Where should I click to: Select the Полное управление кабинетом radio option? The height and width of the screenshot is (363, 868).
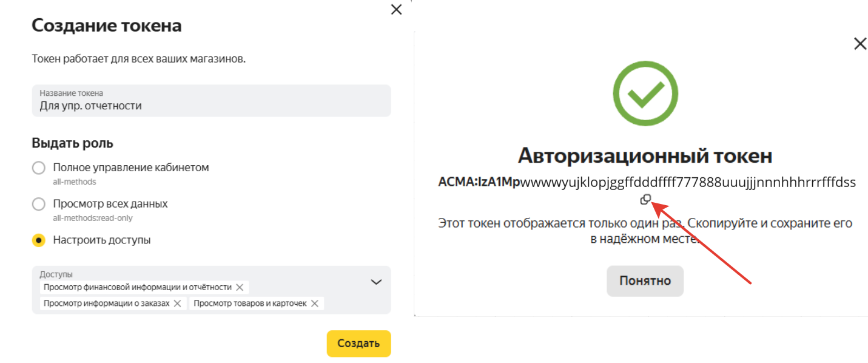38,168
